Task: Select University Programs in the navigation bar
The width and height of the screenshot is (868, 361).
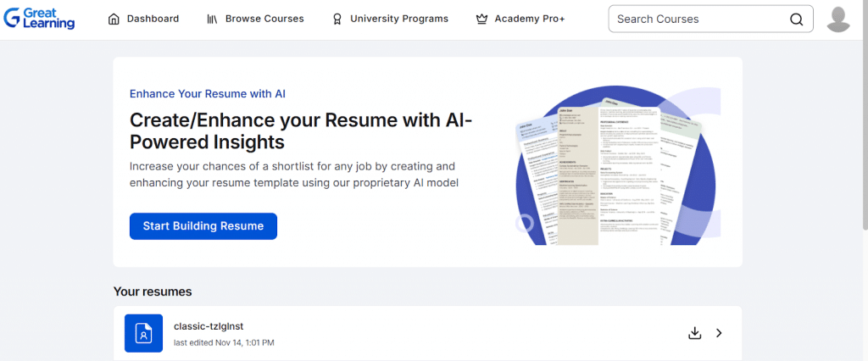Action: pyautogui.click(x=399, y=19)
